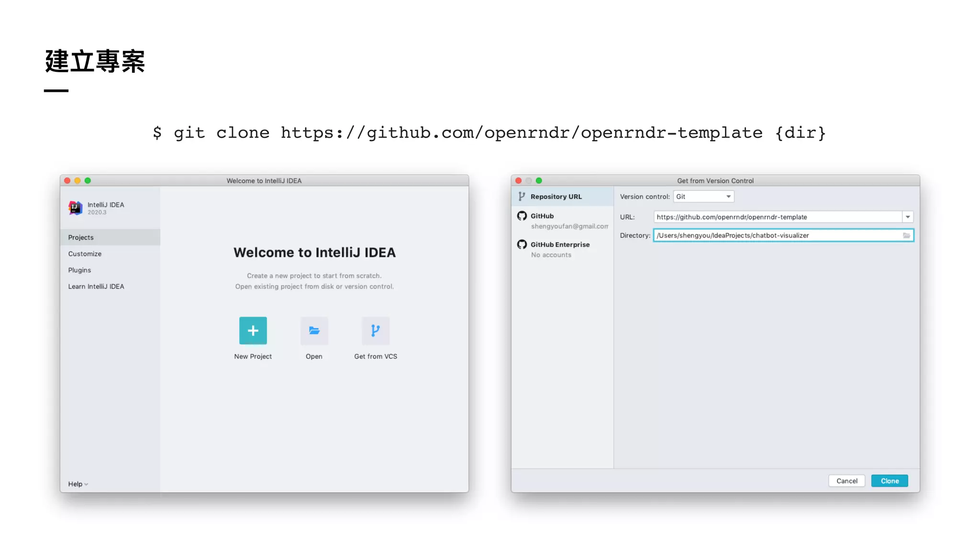
Task: Minimize the Welcome to IntelliJ IDEA window
Action: (x=78, y=181)
